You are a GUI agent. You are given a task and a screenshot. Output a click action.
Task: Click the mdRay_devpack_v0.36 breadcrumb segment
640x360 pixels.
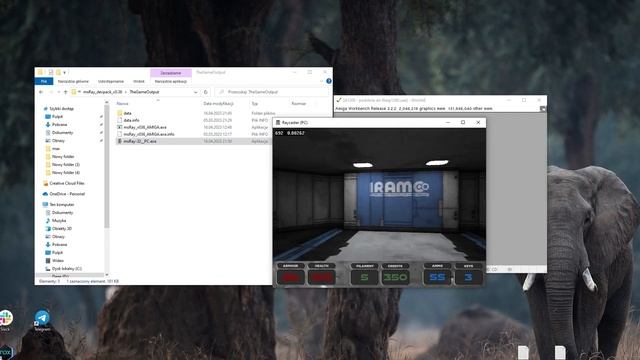[x=102, y=92]
